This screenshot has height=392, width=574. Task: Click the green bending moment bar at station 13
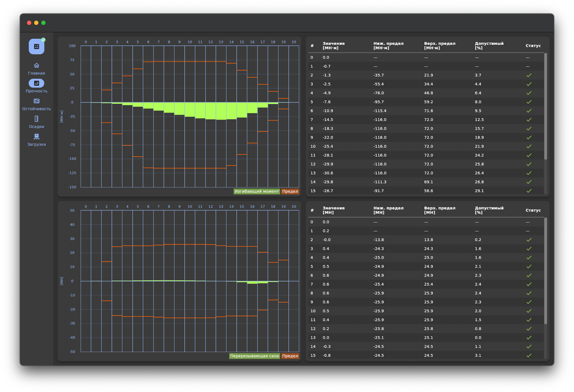tap(221, 111)
